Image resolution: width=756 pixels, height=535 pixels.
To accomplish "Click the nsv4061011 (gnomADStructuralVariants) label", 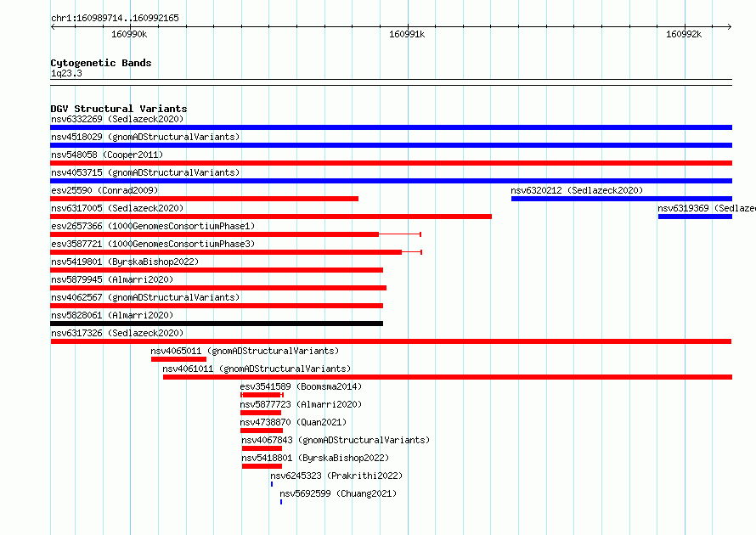I will (x=257, y=369).
